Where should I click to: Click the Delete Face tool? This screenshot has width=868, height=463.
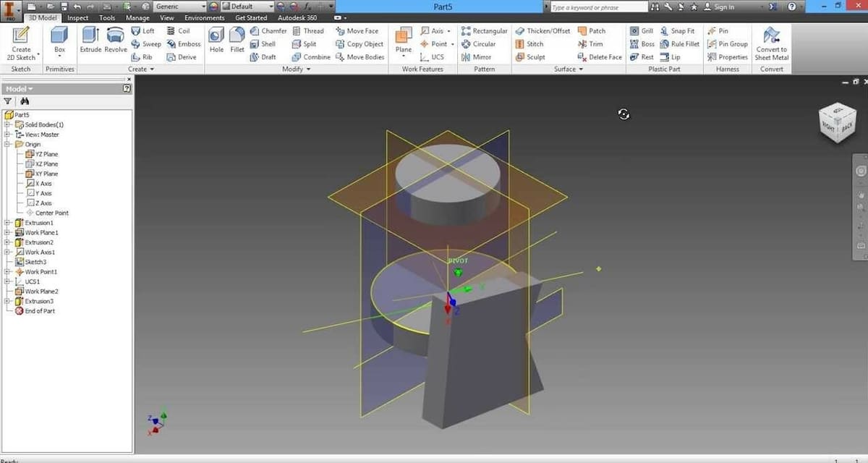(x=600, y=57)
